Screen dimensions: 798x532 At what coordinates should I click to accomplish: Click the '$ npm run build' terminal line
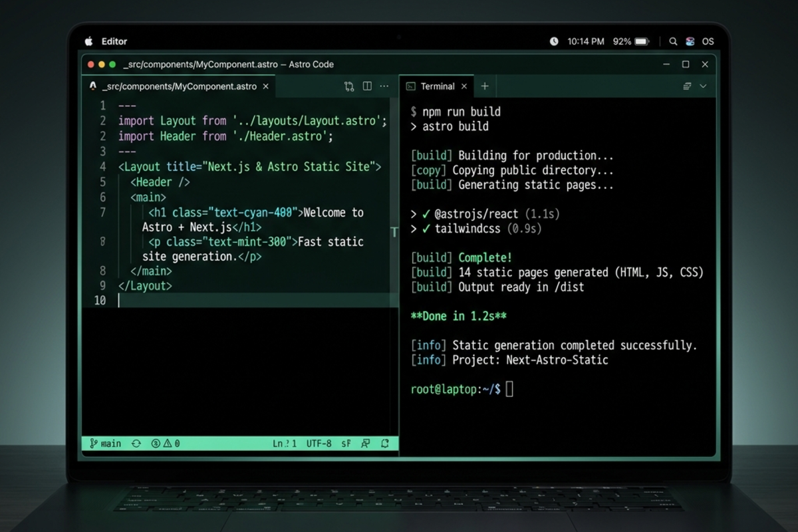coord(456,112)
